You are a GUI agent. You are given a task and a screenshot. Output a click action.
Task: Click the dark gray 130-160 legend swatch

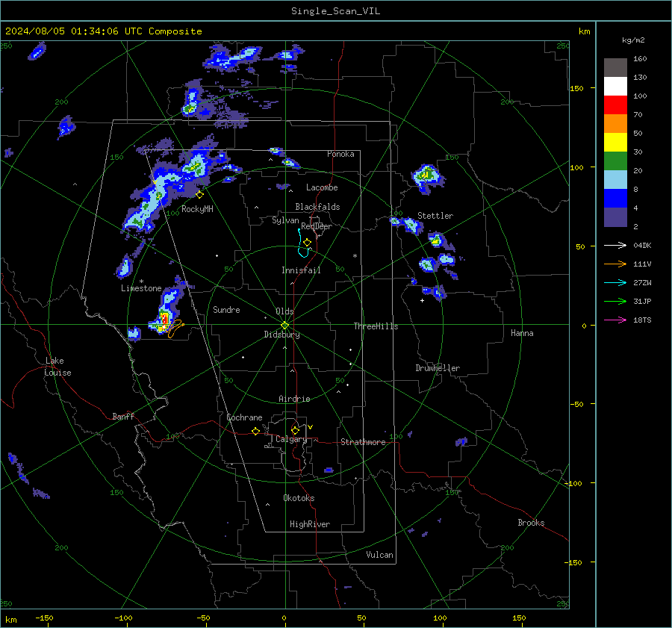point(615,68)
